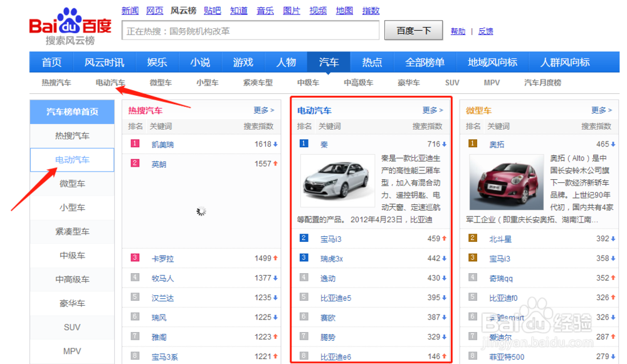
Task: Switch to the 首页 nav tab
Action: tap(51, 62)
